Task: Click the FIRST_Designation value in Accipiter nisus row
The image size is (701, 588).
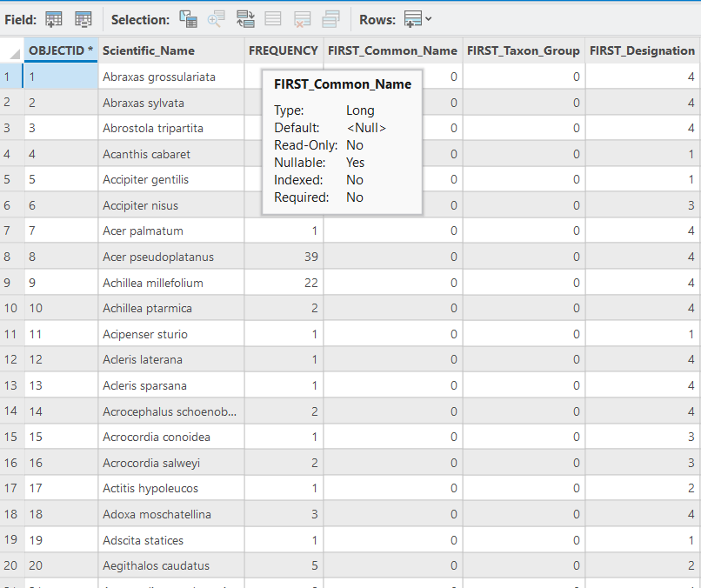Action: (643, 205)
